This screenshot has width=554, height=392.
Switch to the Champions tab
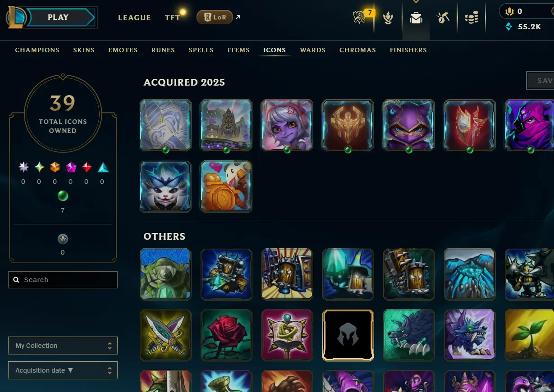(37, 50)
